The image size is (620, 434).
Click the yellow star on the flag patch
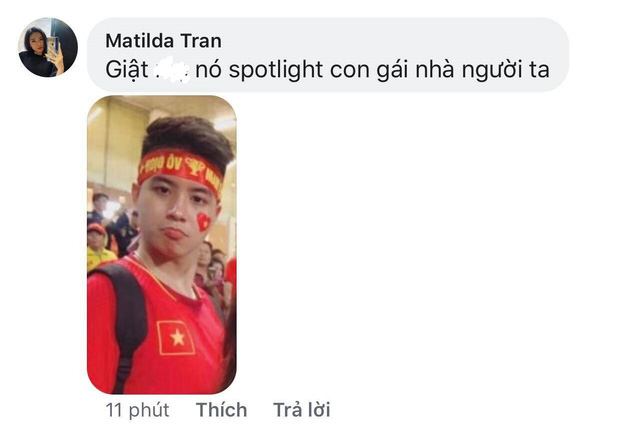(x=177, y=338)
